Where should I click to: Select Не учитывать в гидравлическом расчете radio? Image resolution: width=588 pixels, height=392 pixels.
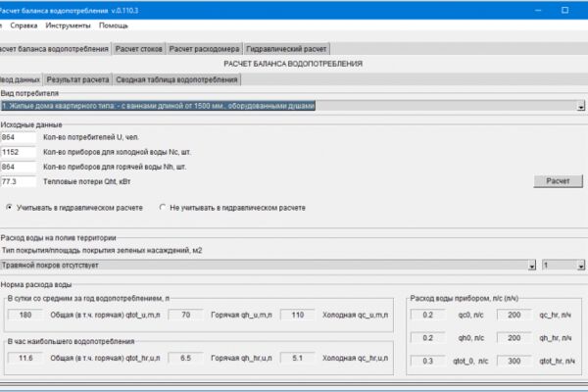pos(163,208)
